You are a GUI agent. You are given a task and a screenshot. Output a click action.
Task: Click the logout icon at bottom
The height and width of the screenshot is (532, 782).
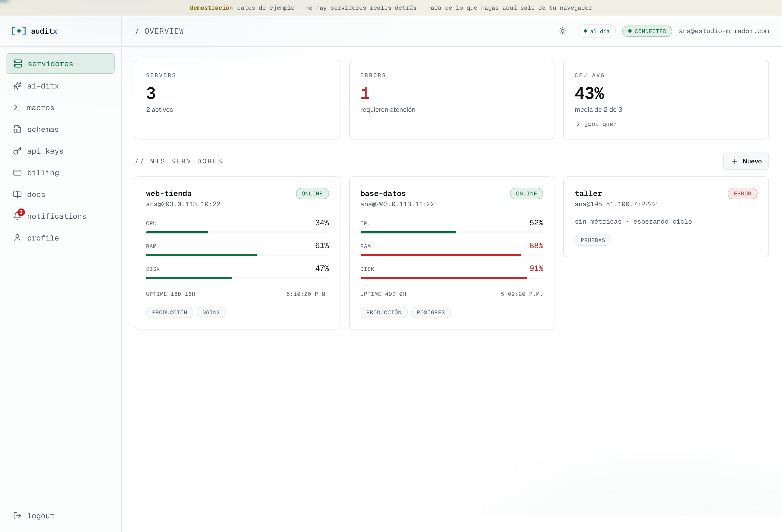click(17, 515)
